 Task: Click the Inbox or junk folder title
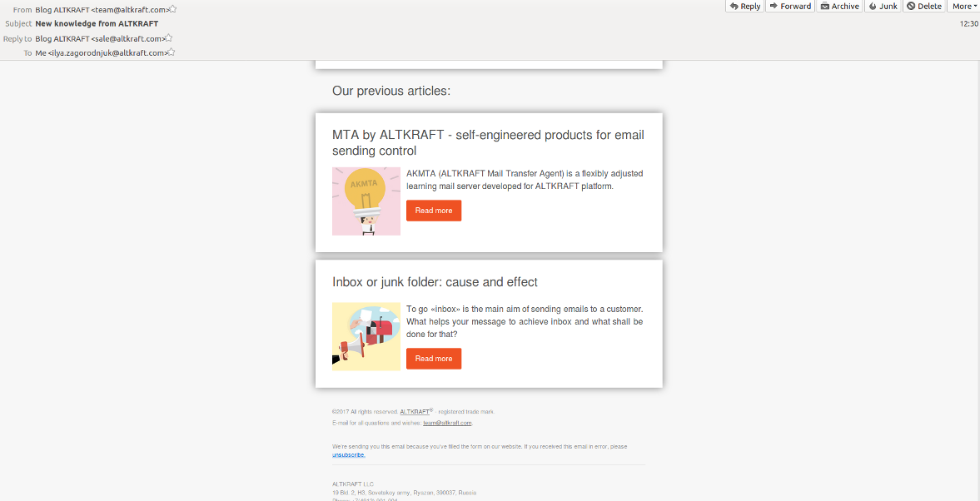435,282
